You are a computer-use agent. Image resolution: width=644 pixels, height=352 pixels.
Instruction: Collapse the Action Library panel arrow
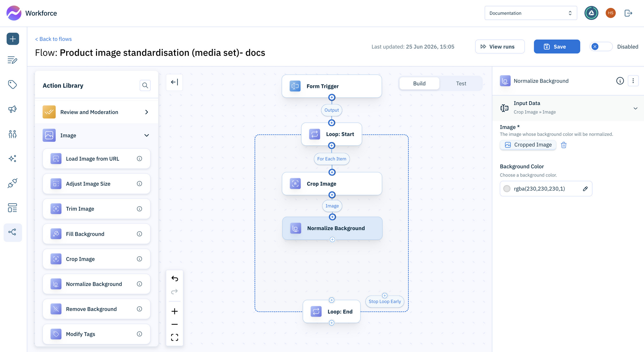coord(174,82)
